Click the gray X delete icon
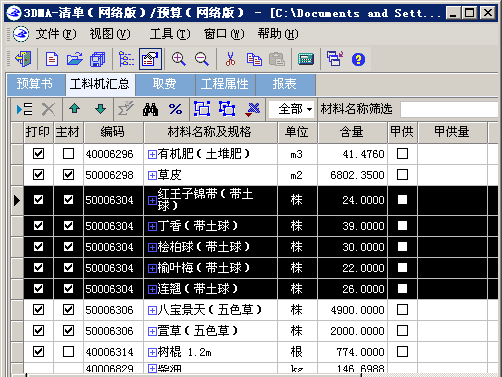The width and height of the screenshot is (502, 377). [48, 109]
